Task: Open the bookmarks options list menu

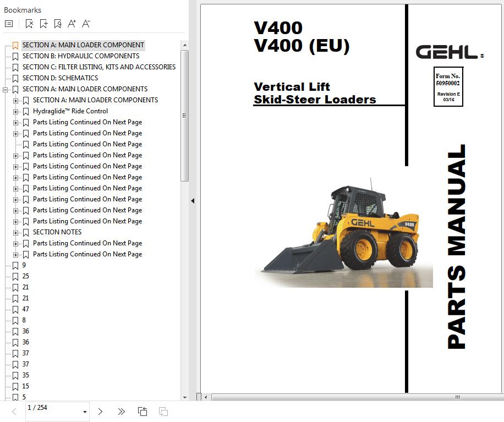Action: pos(9,24)
